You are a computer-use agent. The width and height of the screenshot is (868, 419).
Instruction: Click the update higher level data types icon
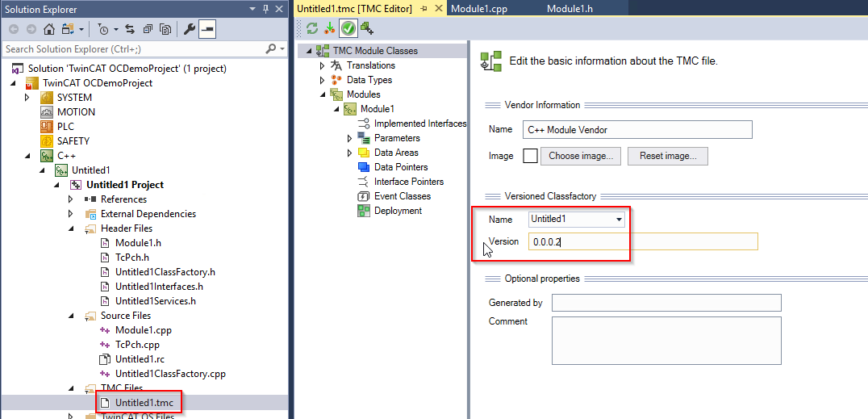click(330, 28)
